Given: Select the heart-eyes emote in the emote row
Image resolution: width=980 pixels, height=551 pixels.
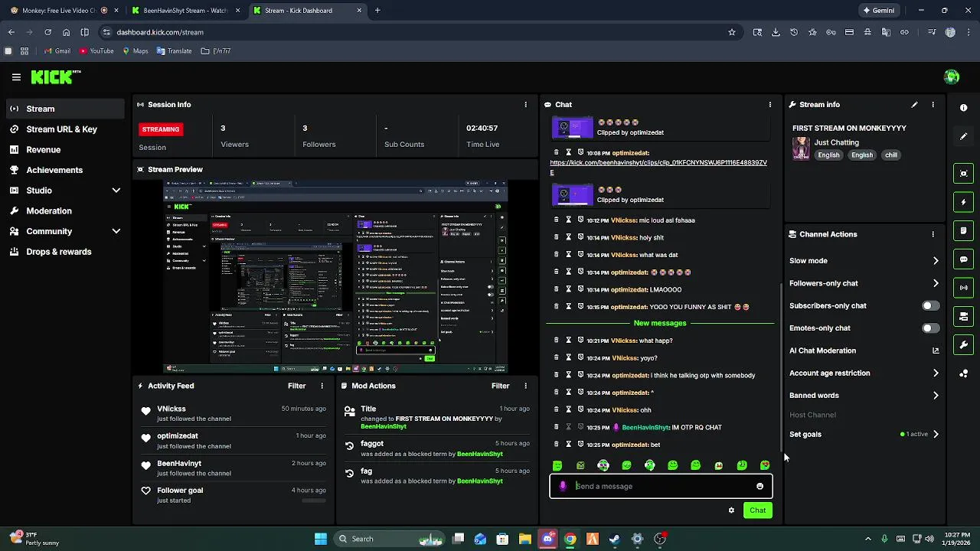Looking at the screenshot, I should point(765,465).
